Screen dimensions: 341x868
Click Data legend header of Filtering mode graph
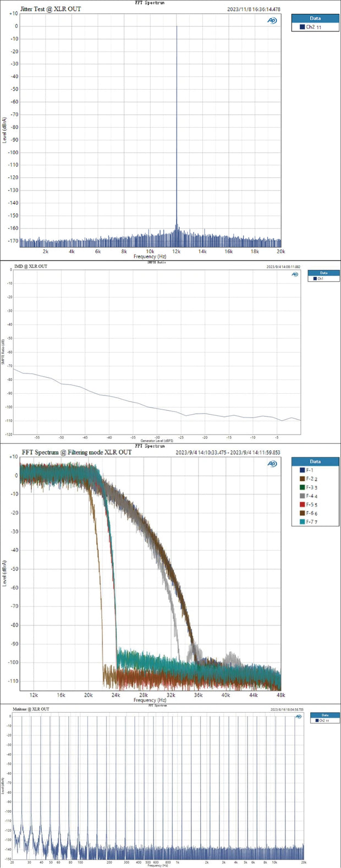315,461
